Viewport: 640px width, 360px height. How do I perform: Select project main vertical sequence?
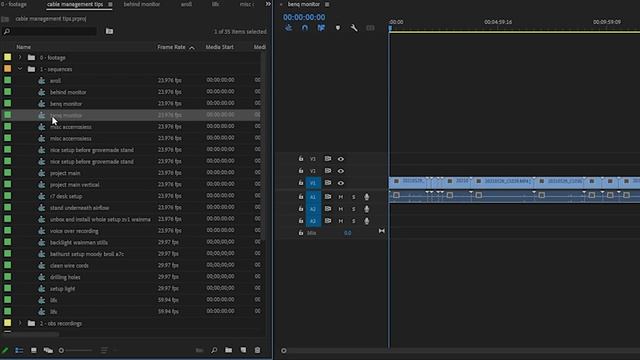(x=74, y=184)
